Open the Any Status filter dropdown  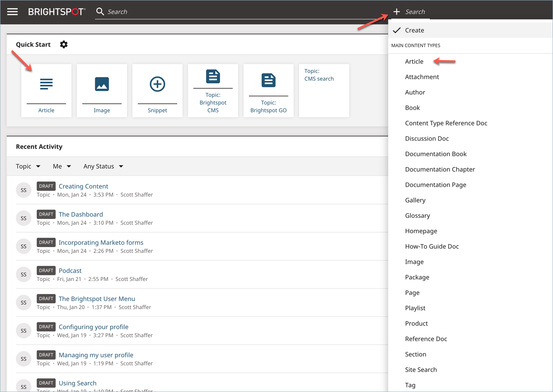coord(103,166)
